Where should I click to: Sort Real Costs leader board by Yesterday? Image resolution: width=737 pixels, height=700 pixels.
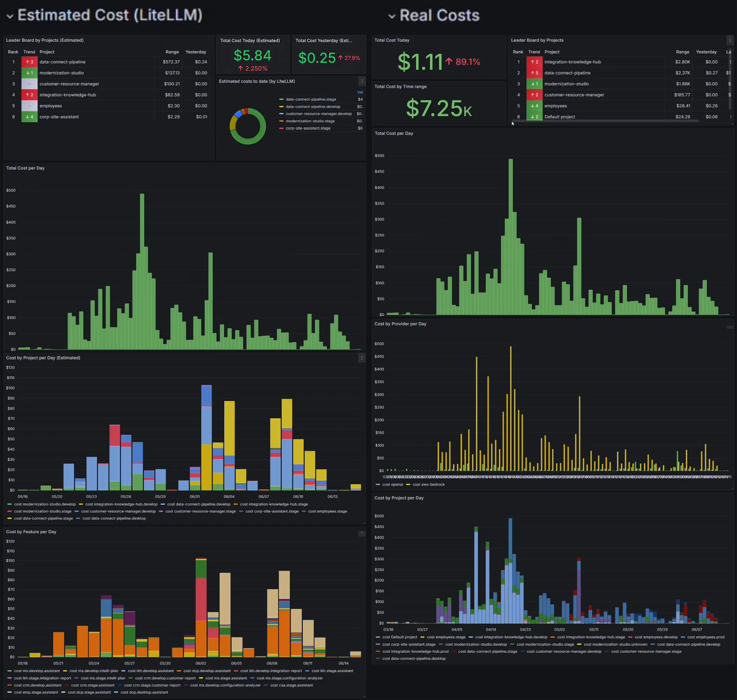click(706, 52)
